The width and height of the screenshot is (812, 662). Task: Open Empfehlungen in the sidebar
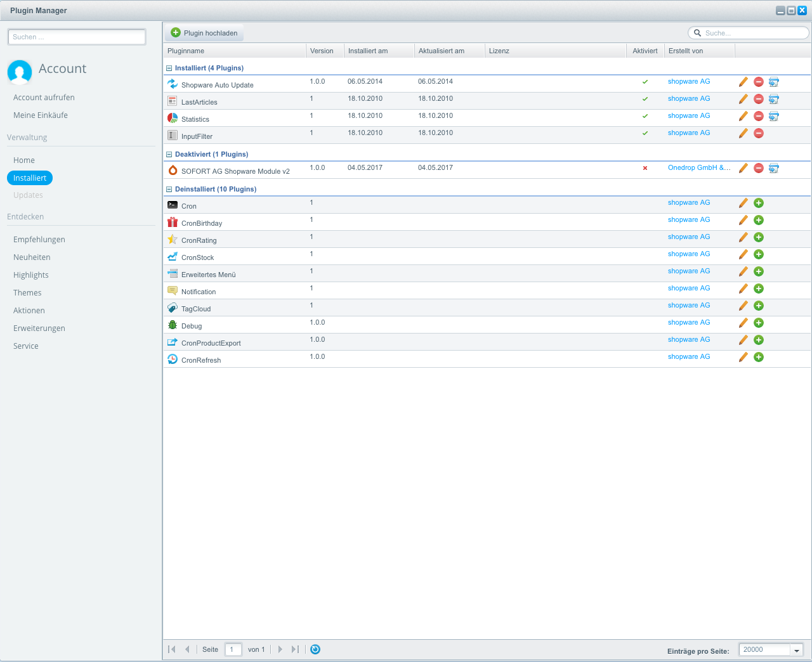click(39, 240)
